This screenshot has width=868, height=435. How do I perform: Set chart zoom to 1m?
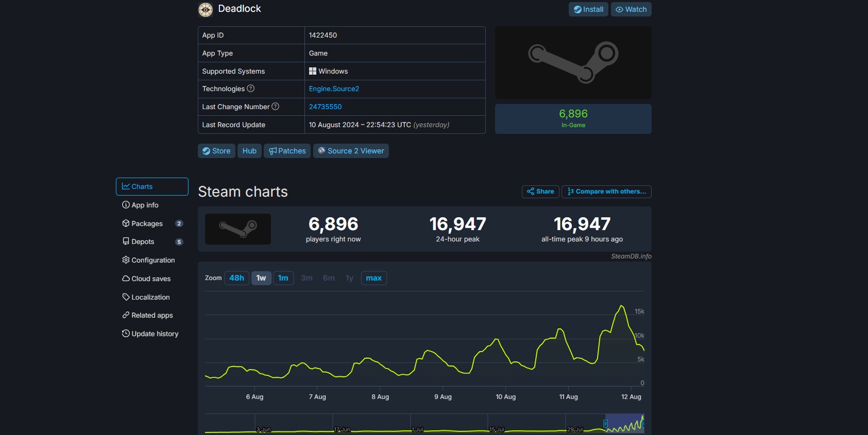283,278
